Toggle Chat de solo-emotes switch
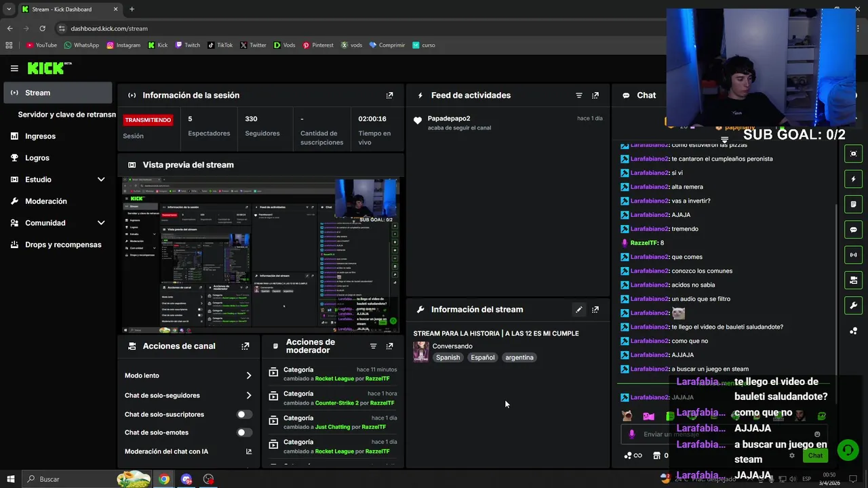Screen dimensions: 868x488 [x=244, y=432]
